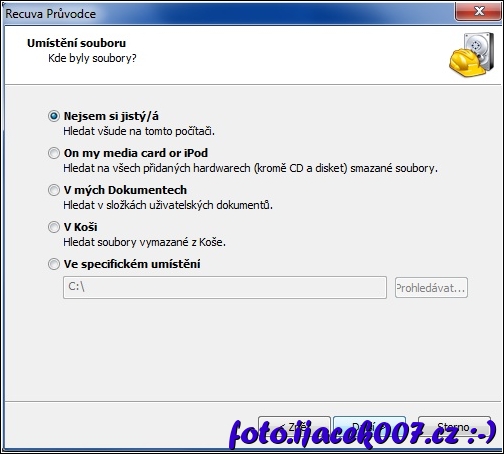Select 'V mých Dokumentech' radio button
The image size is (504, 454).
tap(54, 190)
